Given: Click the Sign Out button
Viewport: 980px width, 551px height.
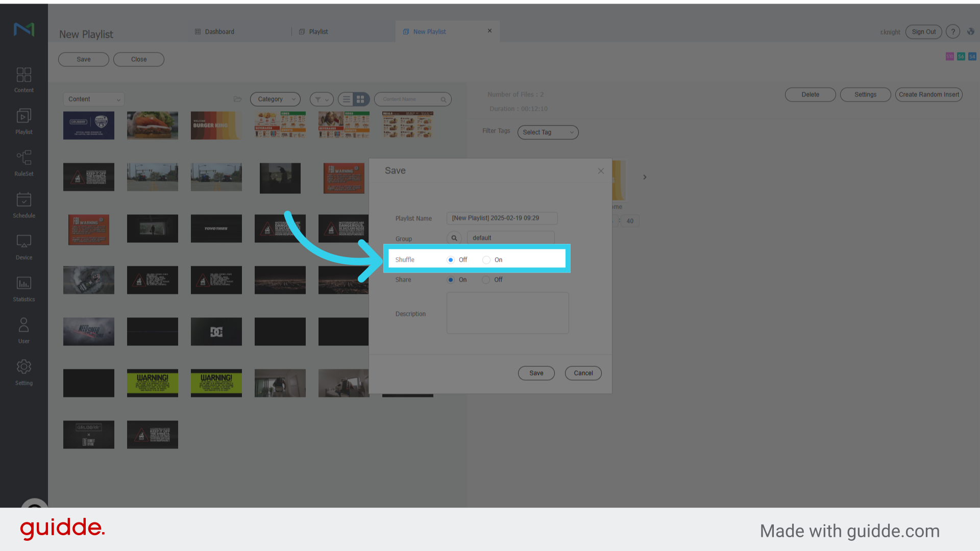Looking at the screenshot, I should pyautogui.click(x=923, y=32).
